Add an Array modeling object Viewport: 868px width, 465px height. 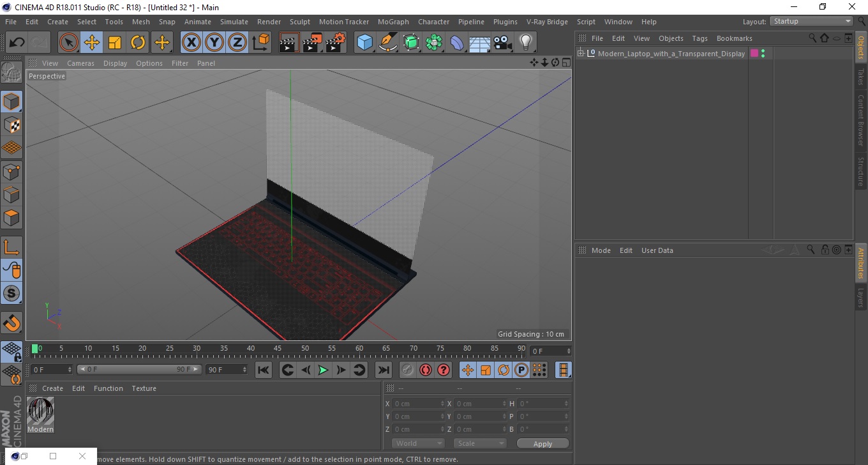coord(434,43)
